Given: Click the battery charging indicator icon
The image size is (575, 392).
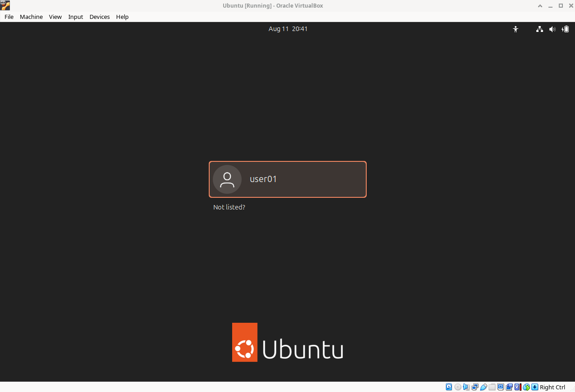Looking at the screenshot, I should point(565,29).
